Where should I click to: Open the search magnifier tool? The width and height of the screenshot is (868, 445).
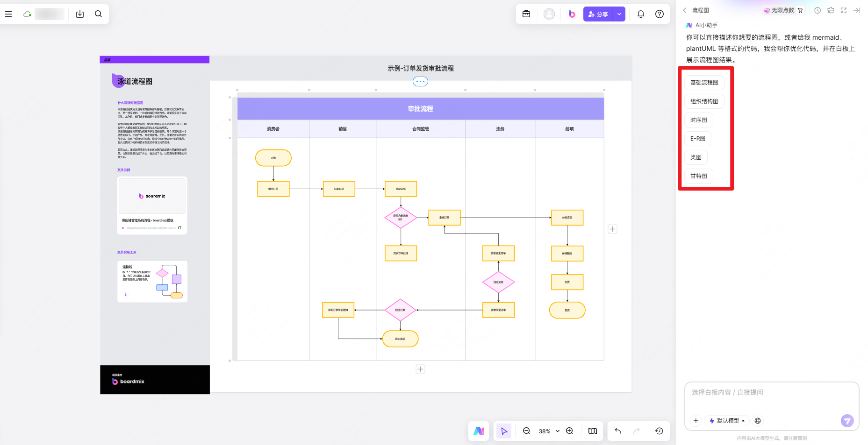click(98, 14)
